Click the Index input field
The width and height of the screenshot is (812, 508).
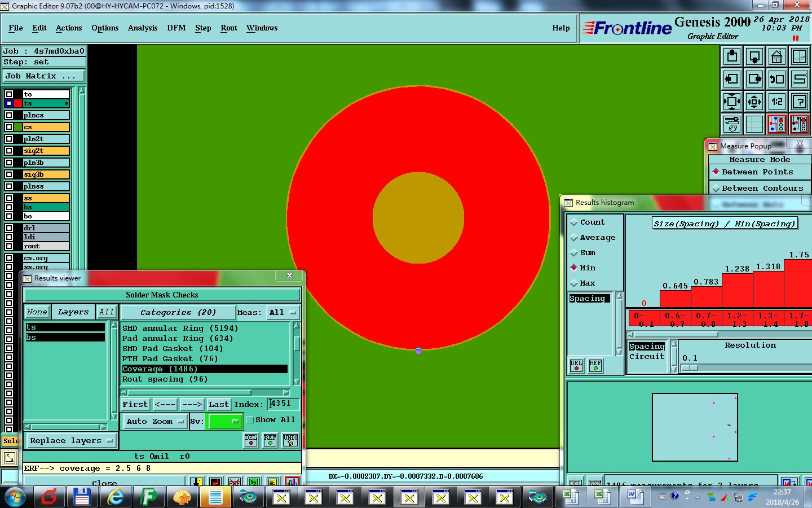284,404
